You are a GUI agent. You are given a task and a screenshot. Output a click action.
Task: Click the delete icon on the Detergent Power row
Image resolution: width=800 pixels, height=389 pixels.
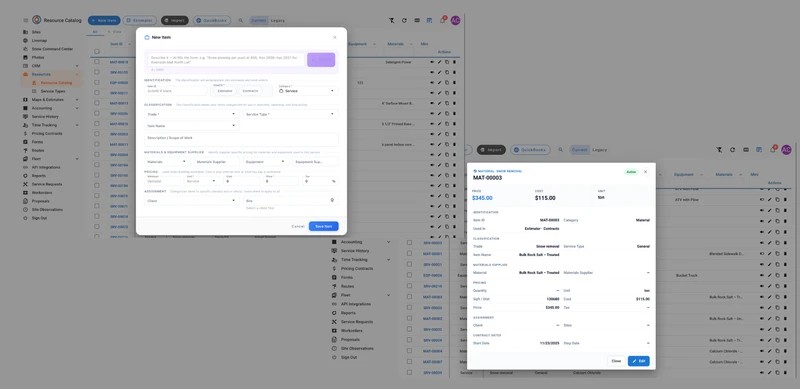[454, 62]
